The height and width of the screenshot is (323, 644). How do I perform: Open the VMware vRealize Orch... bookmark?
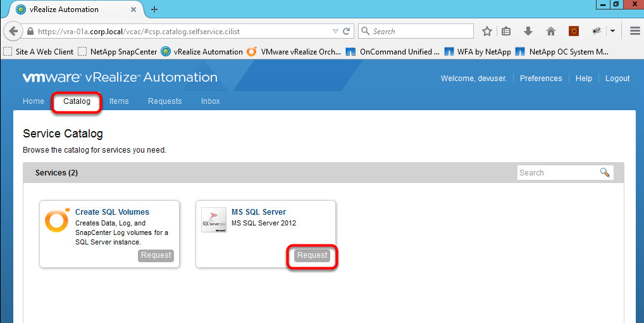click(294, 52)
